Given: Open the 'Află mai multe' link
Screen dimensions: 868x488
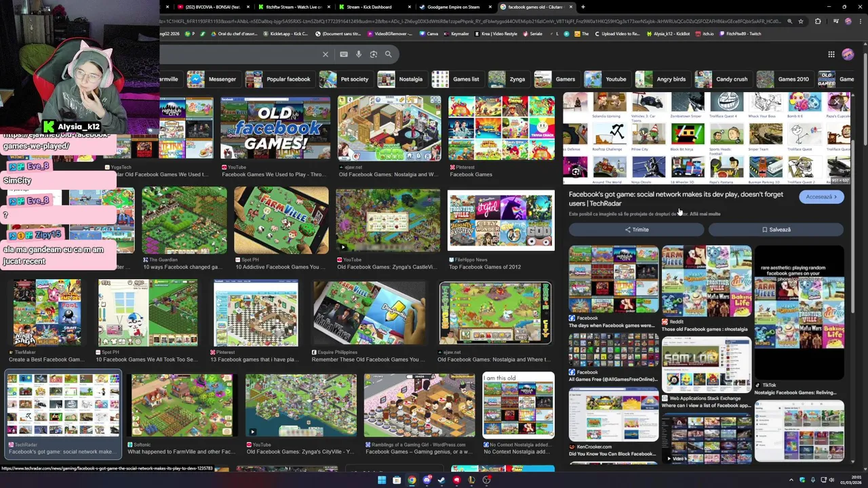Looking at the screenshot, I should [x=705, y=214].
